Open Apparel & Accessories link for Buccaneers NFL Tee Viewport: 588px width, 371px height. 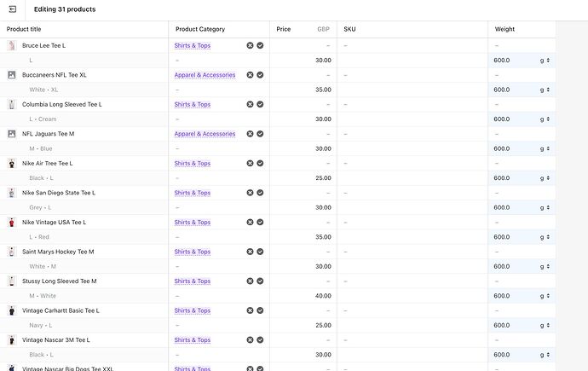205,75
